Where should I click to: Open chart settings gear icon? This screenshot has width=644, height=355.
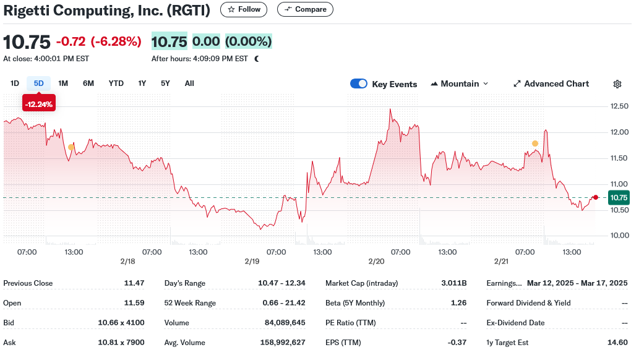coord(617,84)
